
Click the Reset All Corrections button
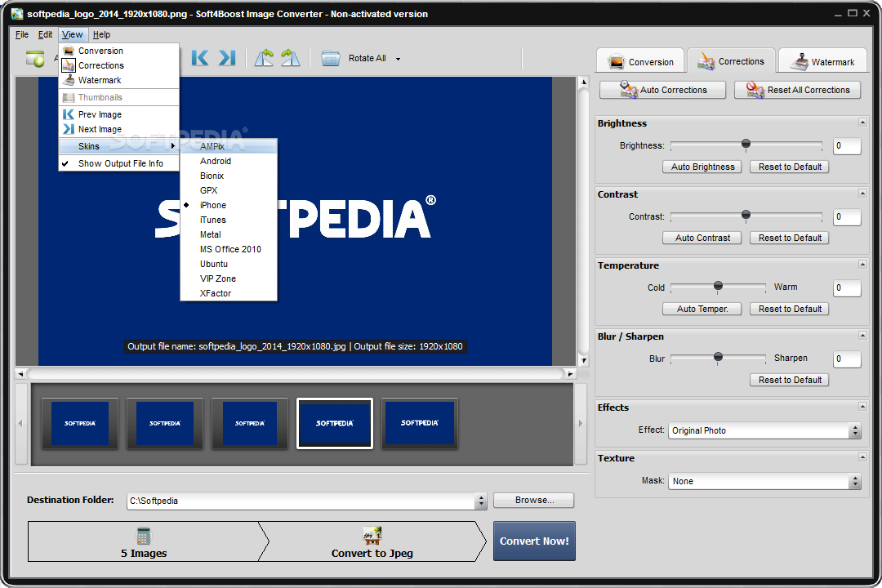[x=798, y=90]
